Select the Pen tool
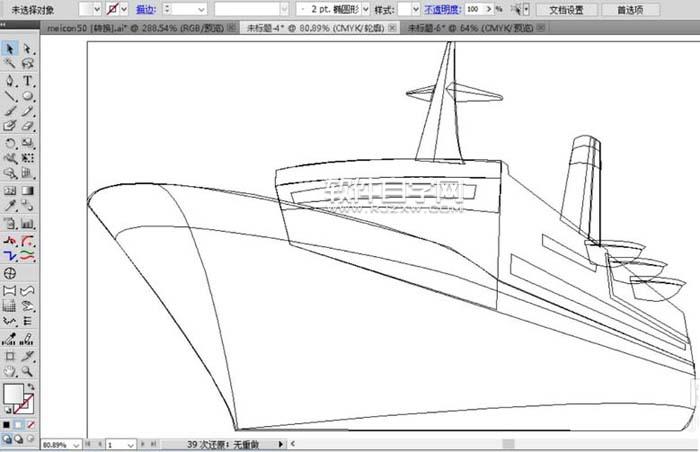 point(10,81)
